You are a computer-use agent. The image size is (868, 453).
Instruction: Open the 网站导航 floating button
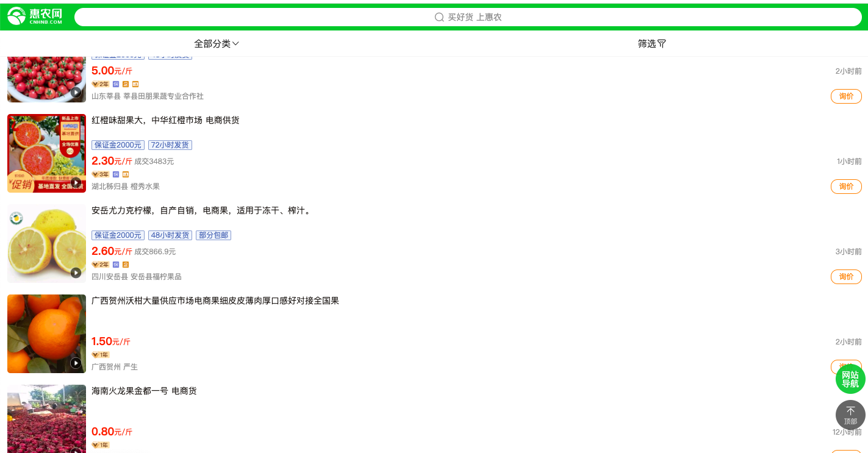tap(850, 379)
